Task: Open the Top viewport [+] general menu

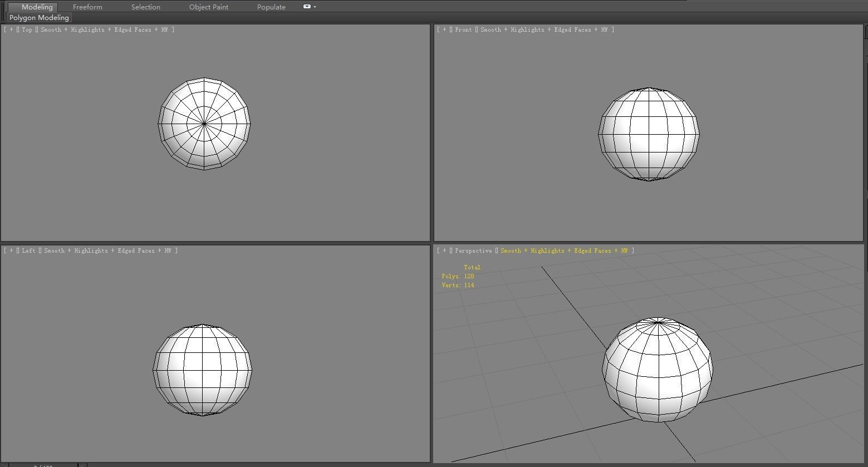Action: [x=11, y=30]
